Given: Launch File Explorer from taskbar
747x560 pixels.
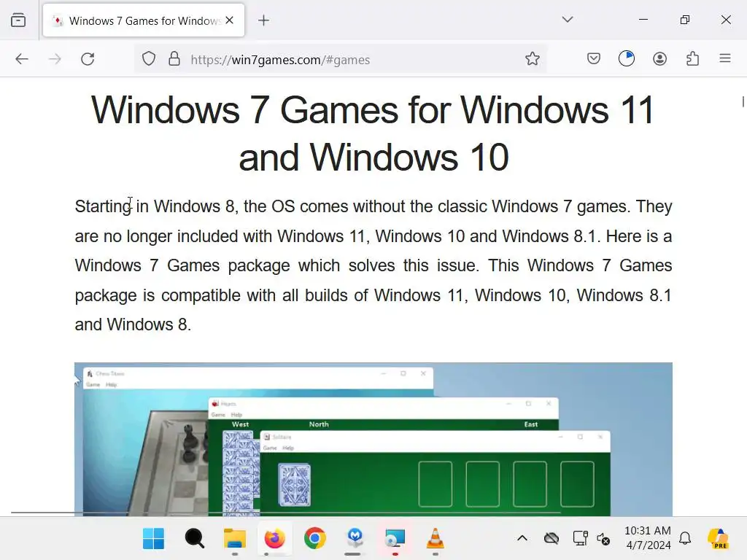Looking at the screenshot, I should pyautogui.click(x=235, y=539).
